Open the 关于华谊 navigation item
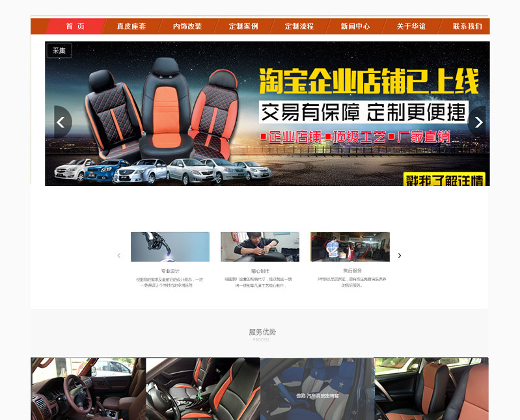This screenshot has height=420, width=520. [411, 26]
